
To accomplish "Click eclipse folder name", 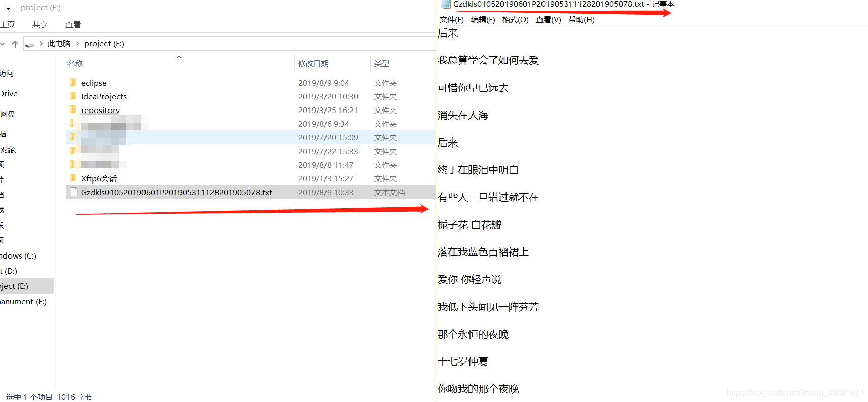I will pos(94,83).
